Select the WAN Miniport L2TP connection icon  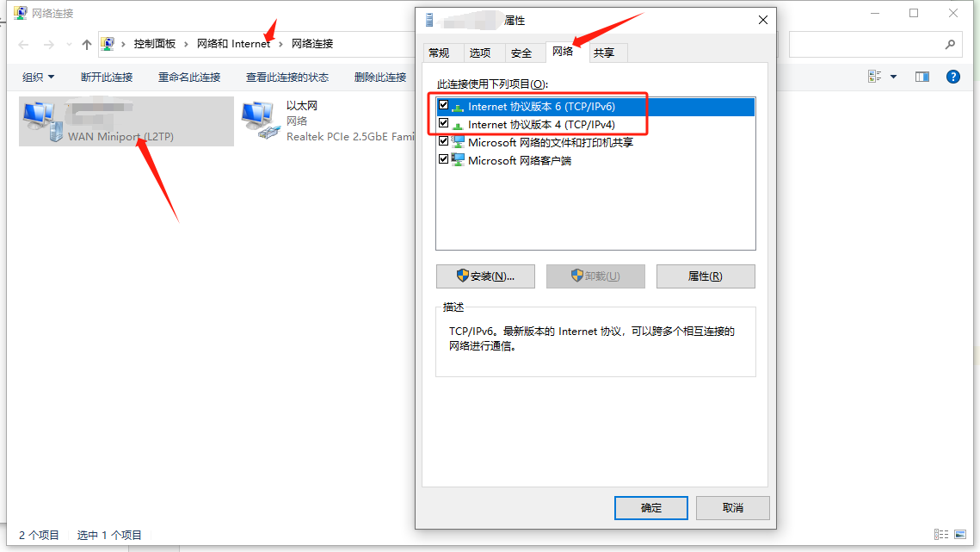point(42,121)
